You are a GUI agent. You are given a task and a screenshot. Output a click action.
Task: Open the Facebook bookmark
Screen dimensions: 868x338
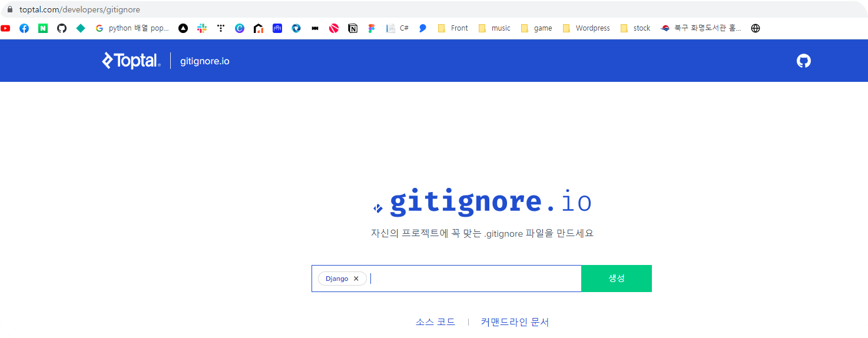24,28
